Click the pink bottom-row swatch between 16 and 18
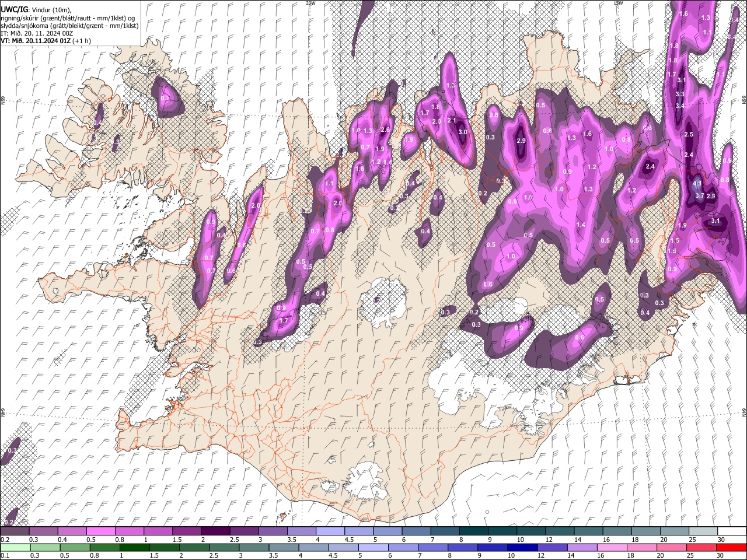This screenshot has width=747, height=560. (x=612, y=547)
